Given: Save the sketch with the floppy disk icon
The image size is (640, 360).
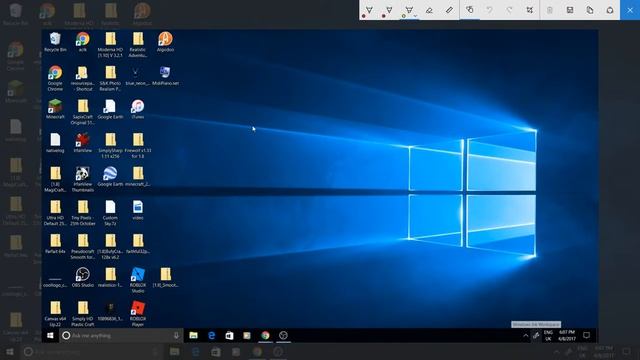Looking at the screenshot, I should (x=570, y=10).
